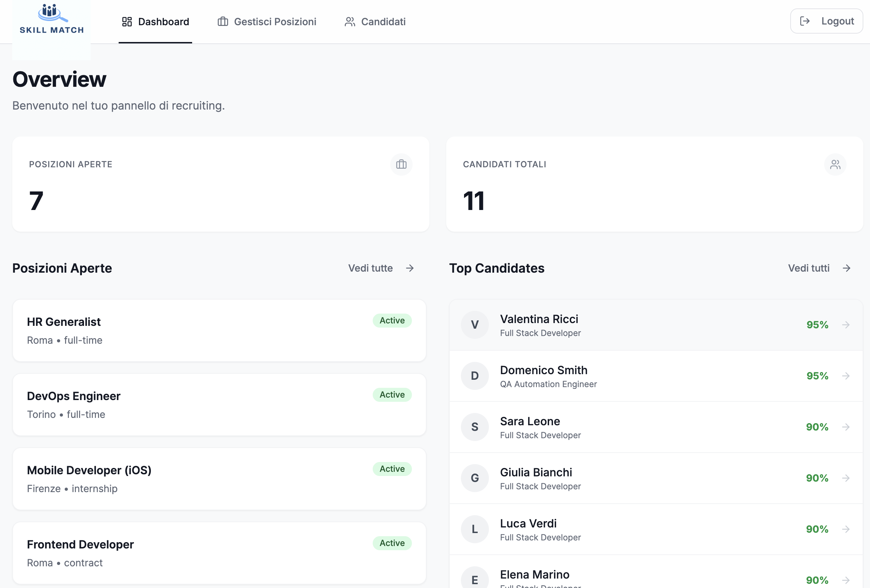Select candidate Giulia Bianchi
Screen dimensions: 870x588
click(x=656, y=478)
